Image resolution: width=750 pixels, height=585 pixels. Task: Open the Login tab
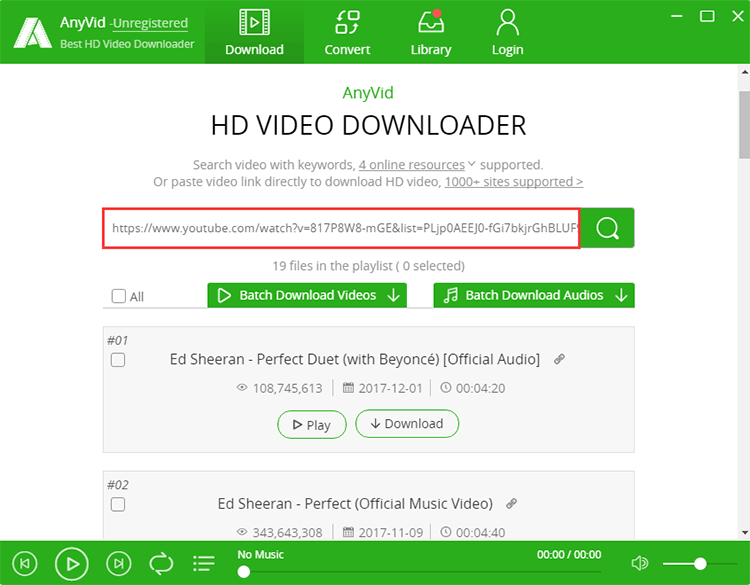(x=507, y=32)
